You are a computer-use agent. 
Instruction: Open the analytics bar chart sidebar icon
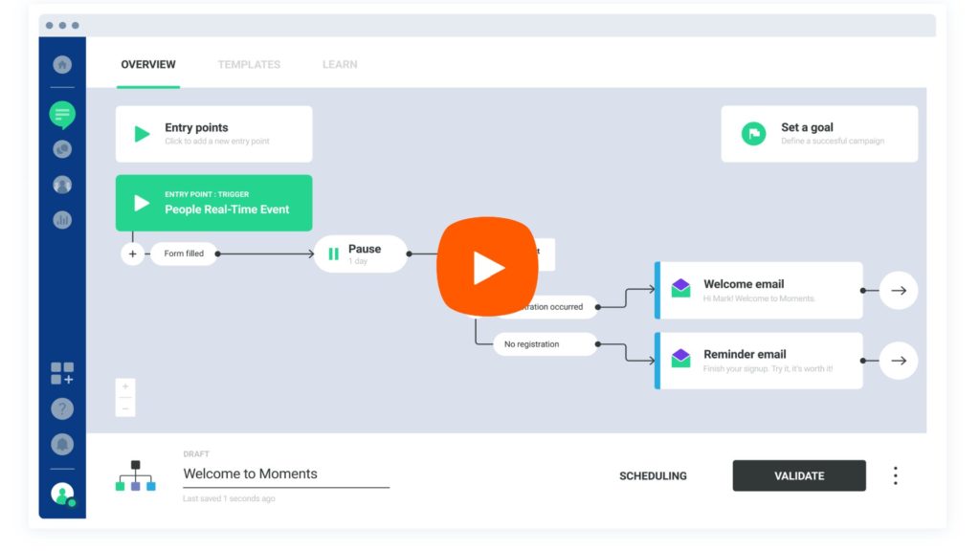tap(62, 219)
